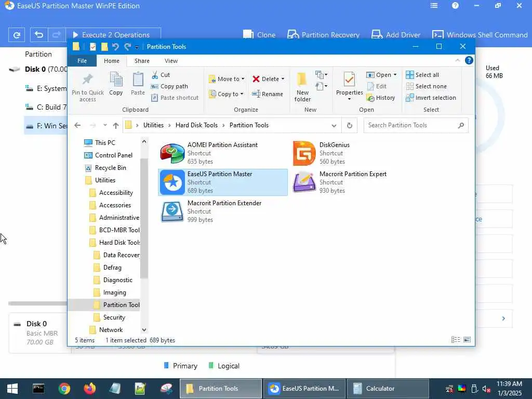Collapse the ribbon chevron

pos(457,60)
